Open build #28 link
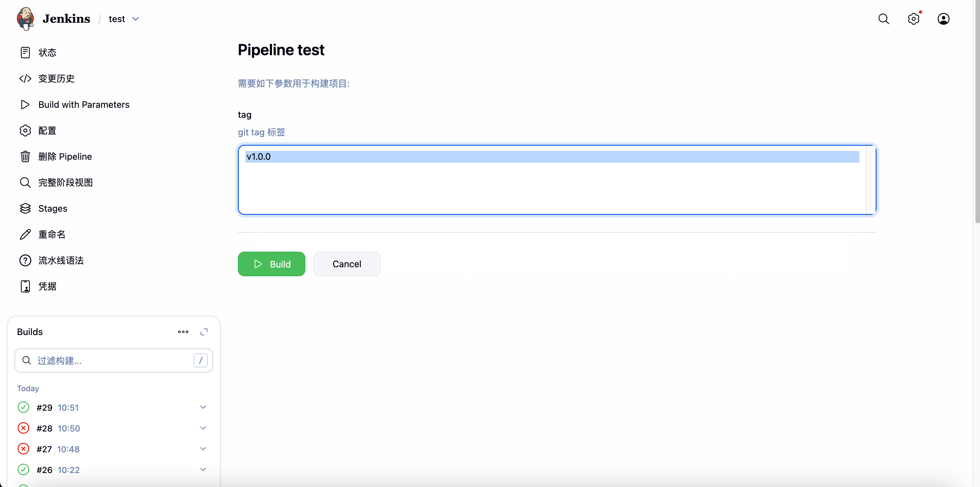Viewport: 980px width, 487px height. (44, 429)
